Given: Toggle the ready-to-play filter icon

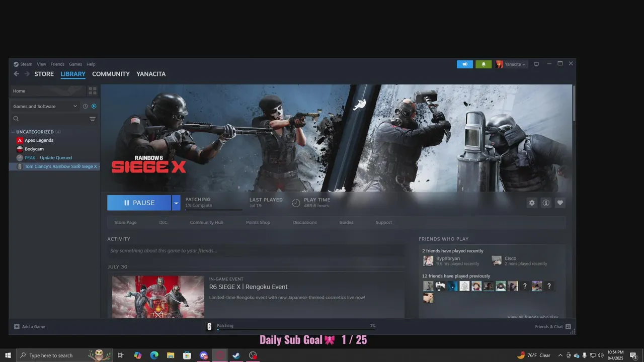Looking at the screenshot, I should click(94, 106).
